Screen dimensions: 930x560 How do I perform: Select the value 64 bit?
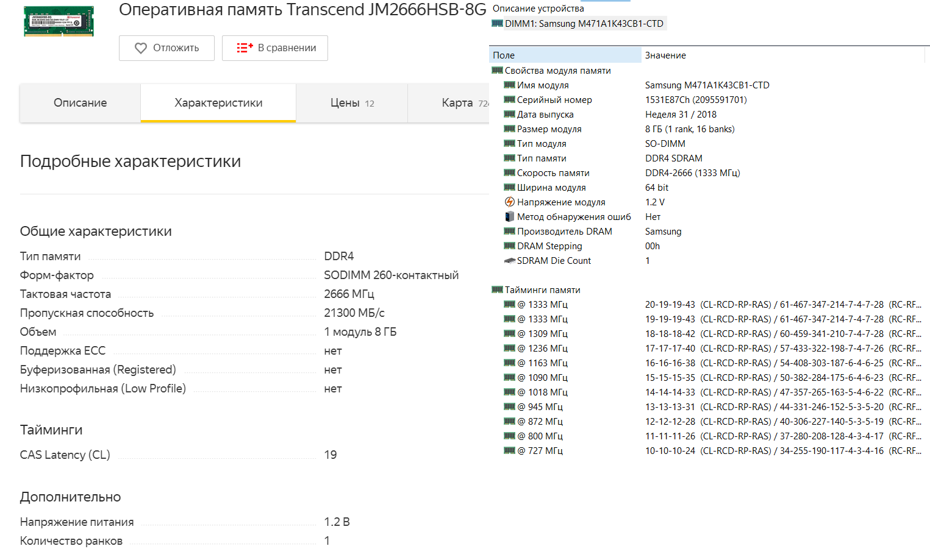pos(657,188)
